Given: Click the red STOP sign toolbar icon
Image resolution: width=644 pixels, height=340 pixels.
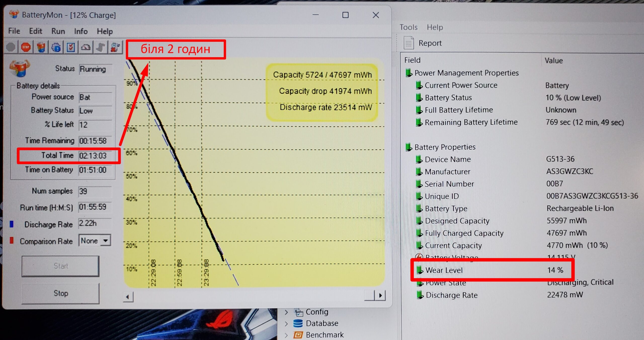Looking at the screenshot, I should [x=26, y=47].
